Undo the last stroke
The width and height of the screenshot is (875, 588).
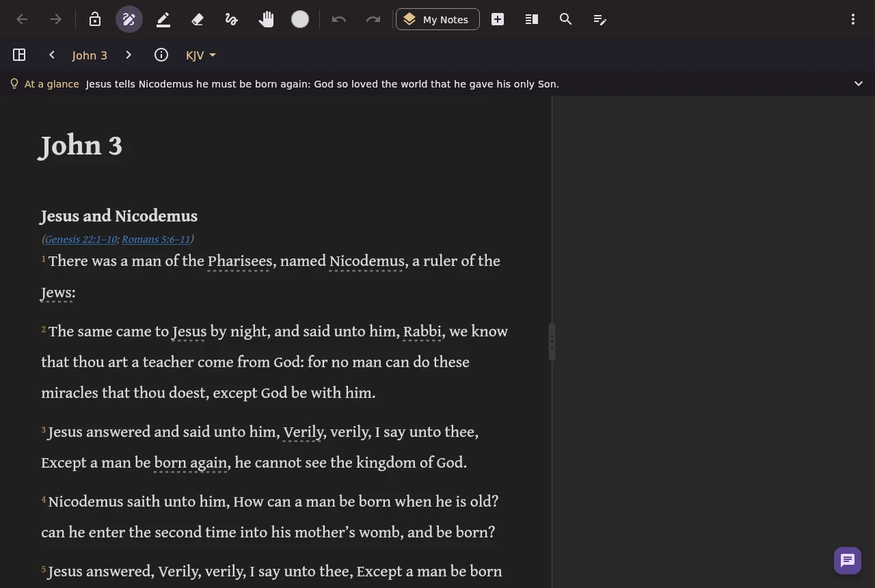(x=339, y=19)
